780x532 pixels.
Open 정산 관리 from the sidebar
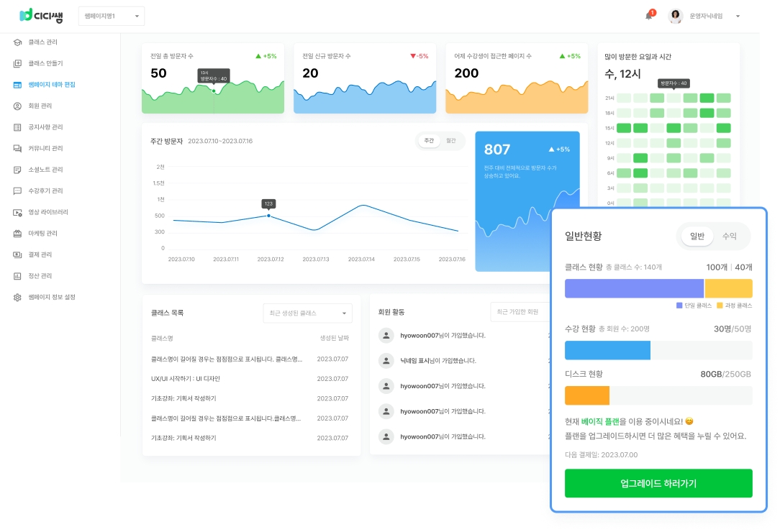click(40, 276)
